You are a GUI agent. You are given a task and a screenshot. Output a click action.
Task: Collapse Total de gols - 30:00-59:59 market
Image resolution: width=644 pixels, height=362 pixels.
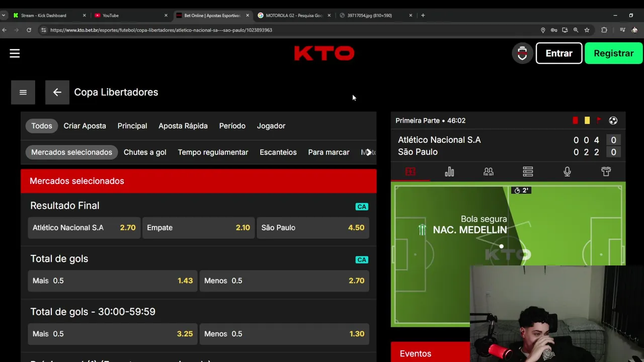click(93, 312)
